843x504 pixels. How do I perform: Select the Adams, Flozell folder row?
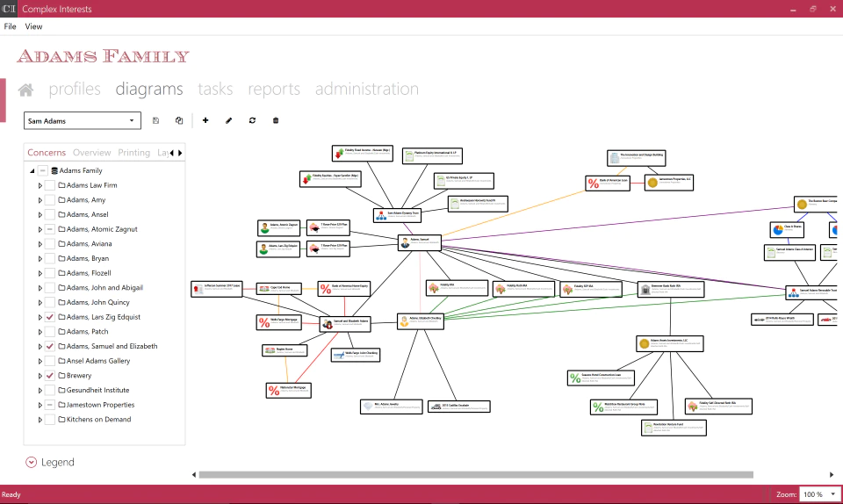pyautogui.click(x=84, y=273)
